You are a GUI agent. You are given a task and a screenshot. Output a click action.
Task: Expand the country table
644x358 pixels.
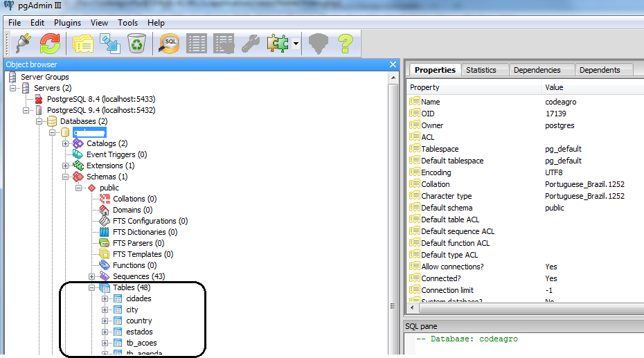pos(105,321)
